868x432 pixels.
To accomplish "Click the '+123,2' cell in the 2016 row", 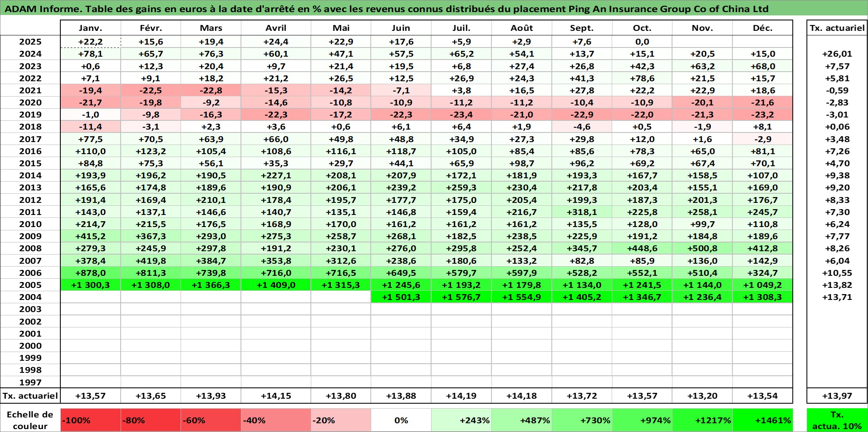I will pos(151,151).
